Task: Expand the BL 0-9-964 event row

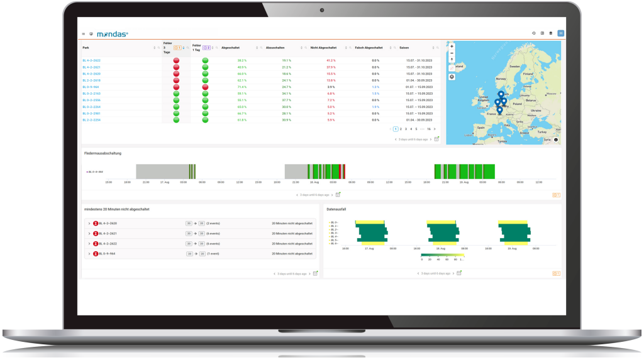Action: (x=89, y=254)
